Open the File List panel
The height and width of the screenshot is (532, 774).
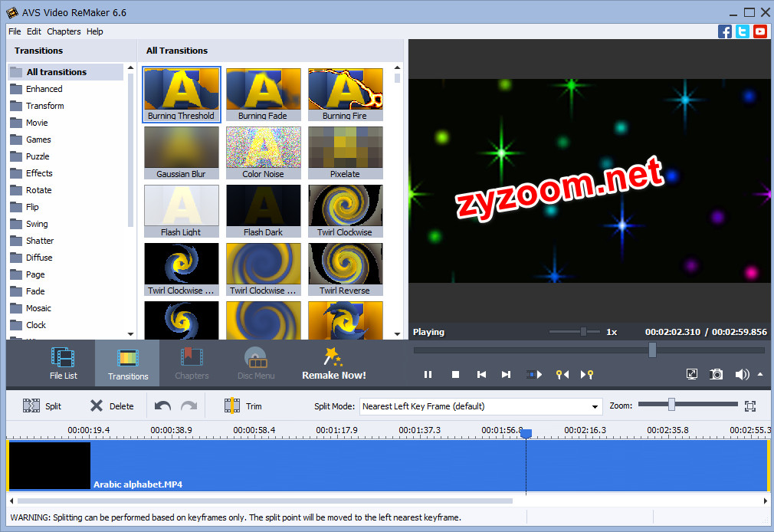tap(63, 363)
